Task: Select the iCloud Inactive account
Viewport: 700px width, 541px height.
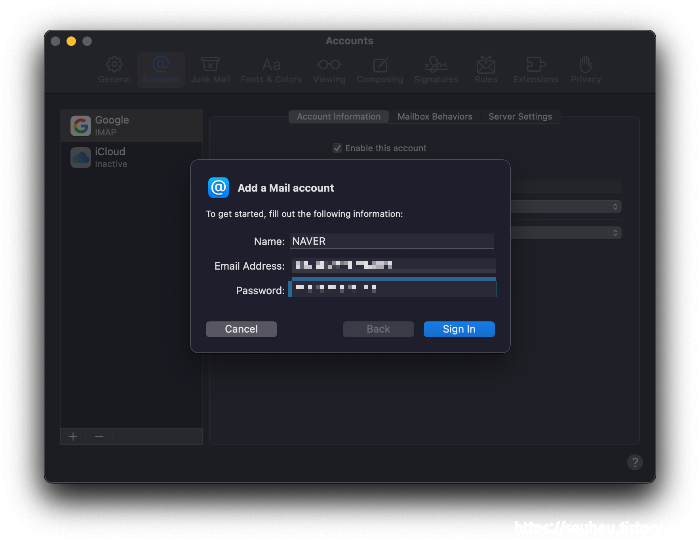Action: click(x=132, y=157)
